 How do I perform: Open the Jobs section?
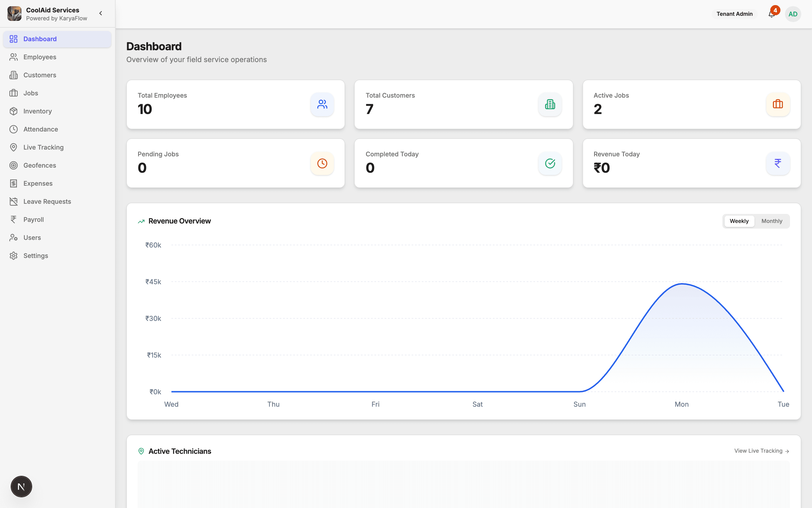(x=58, y=93)
